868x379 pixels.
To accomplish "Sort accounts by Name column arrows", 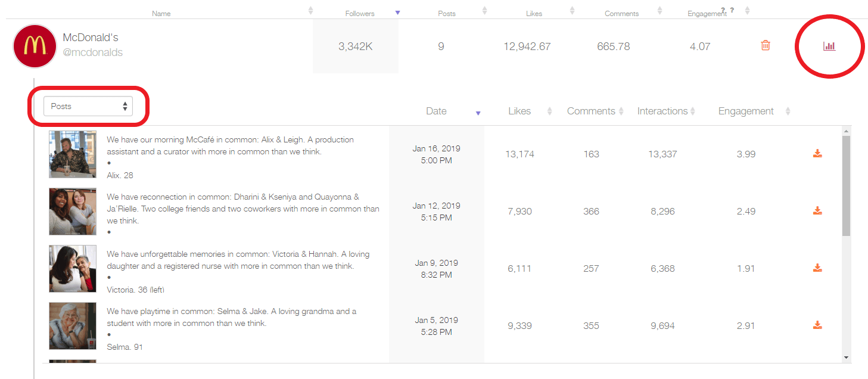I will click(x=310, y=11).
